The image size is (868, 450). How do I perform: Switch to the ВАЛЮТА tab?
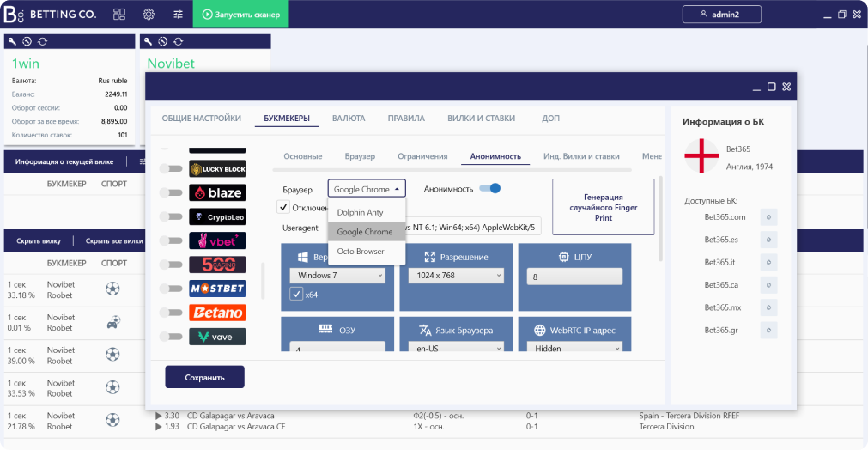[x=349, y=119]
